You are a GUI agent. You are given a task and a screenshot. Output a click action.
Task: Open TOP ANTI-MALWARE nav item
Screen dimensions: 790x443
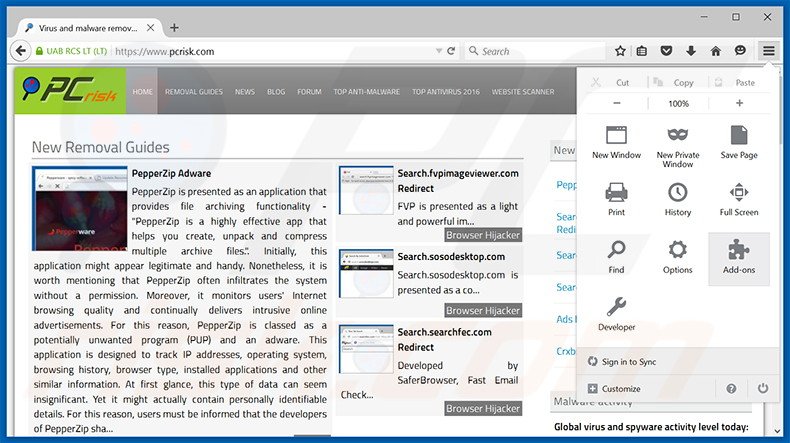(366, 92)
